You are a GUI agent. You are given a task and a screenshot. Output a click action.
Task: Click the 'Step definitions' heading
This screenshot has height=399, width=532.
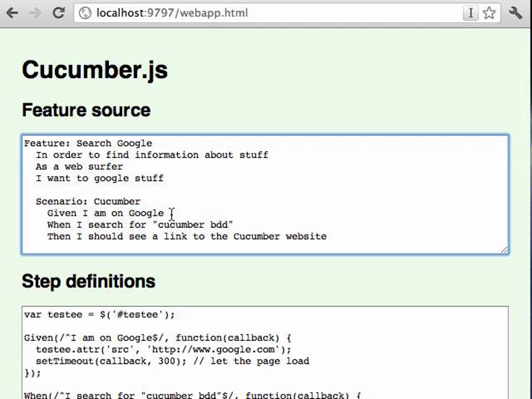point(88,281)
